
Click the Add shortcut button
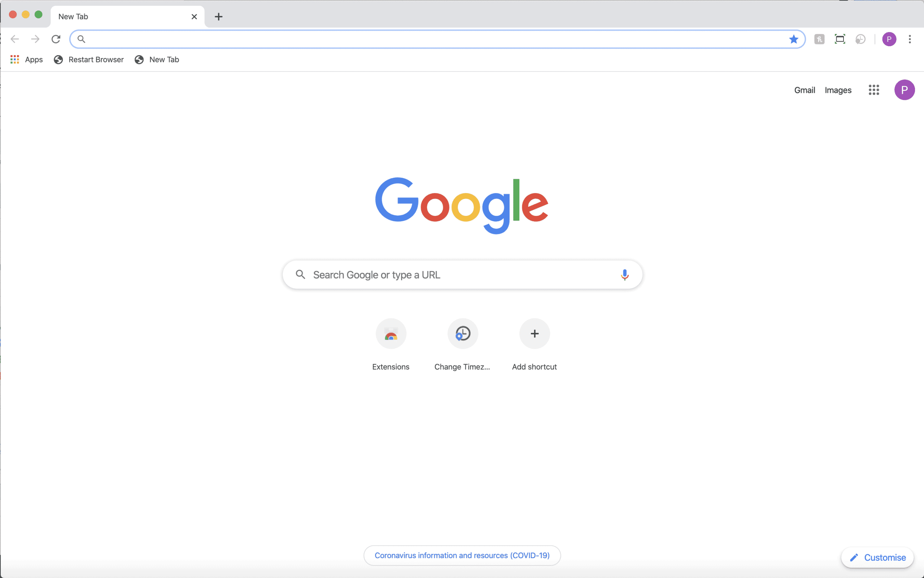coord(535,334)
